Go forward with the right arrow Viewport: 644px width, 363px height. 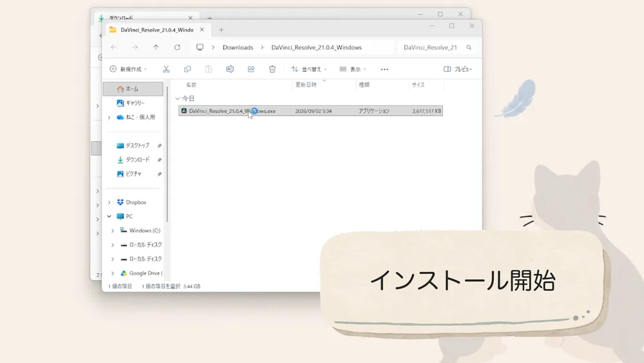(x=135, y=47)
